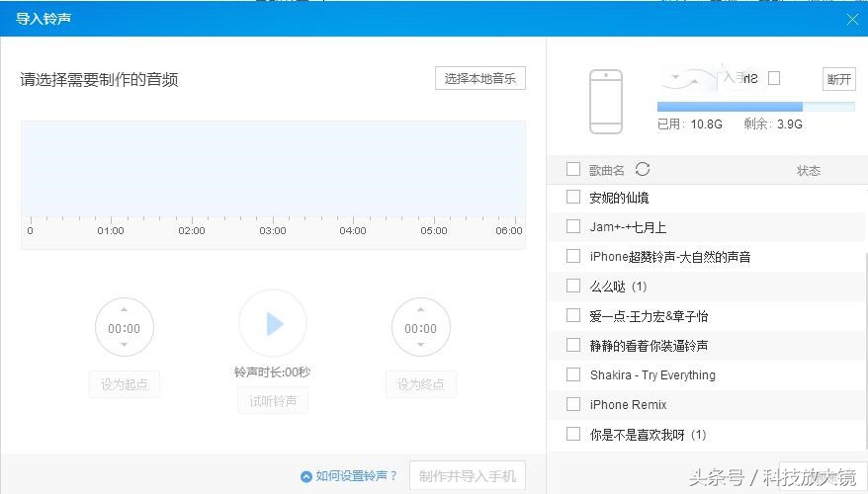Open the 如何设置铃声？ help link
This screenshot has height=494, width=868.
tap(356, 476)
